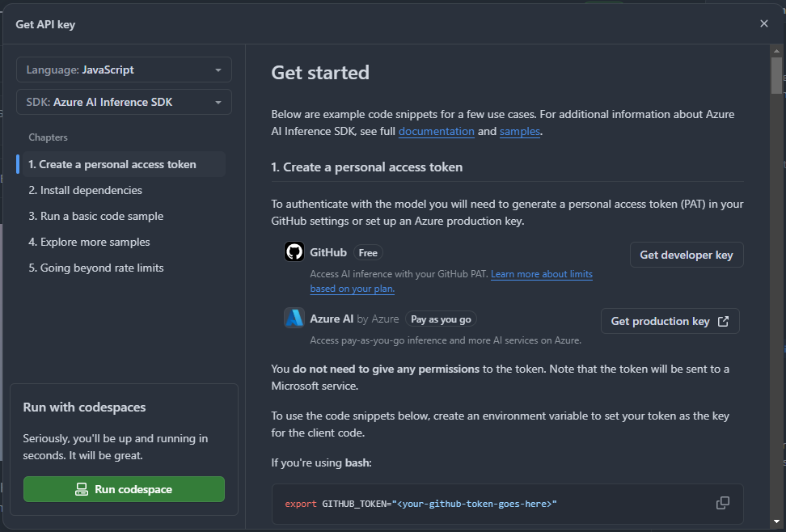Open the documentation link
The height and width of the screenshot is (532, 786).
coord(436,131)
